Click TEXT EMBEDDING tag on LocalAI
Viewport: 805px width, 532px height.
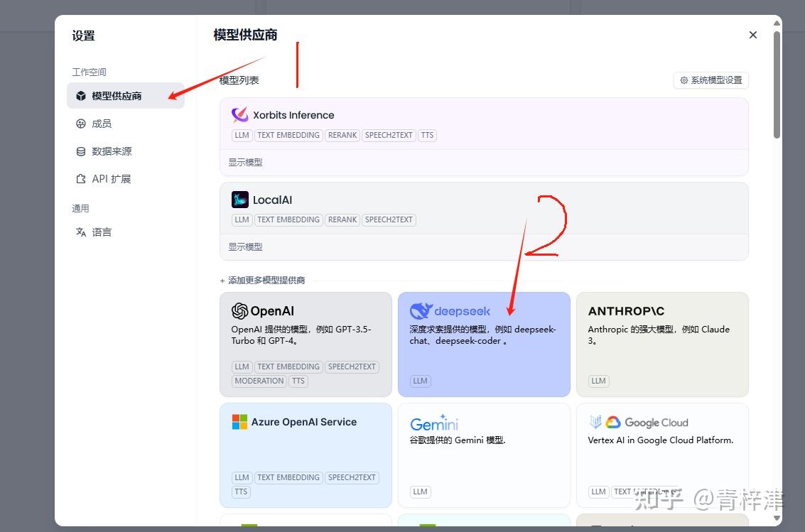(288, 219)
